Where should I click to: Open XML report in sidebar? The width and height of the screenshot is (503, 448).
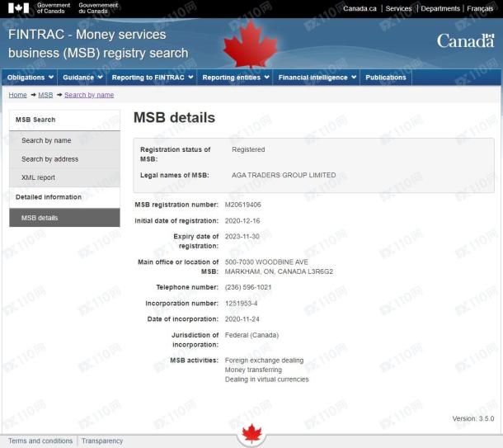tap(64, 177)
